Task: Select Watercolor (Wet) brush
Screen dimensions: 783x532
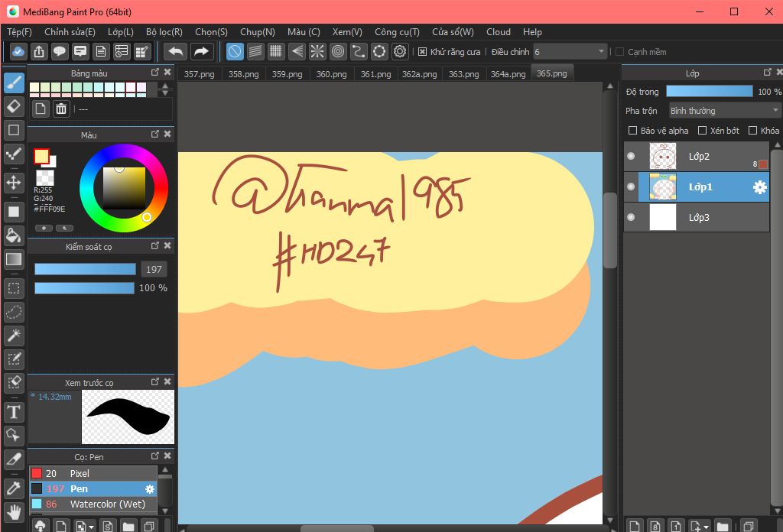Action: (93, 504)
